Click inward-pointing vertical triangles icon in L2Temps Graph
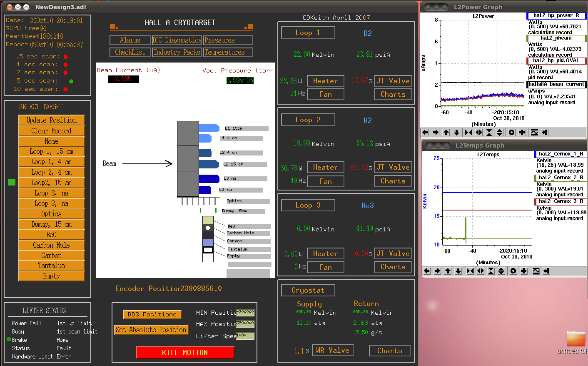 coord(491,271)
